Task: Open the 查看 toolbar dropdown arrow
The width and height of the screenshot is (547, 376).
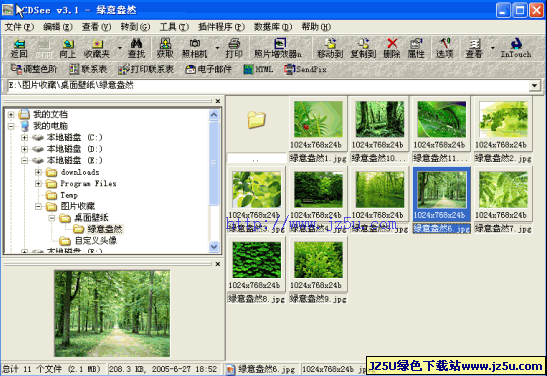Action: tap(492, 48)
